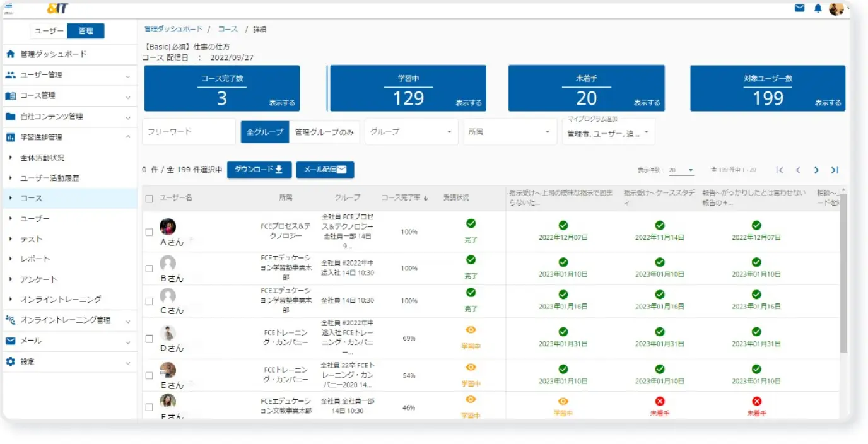Screen dimensions: 868x444
Task: Go to previous page arrow
Action: (x=798, y=170)
